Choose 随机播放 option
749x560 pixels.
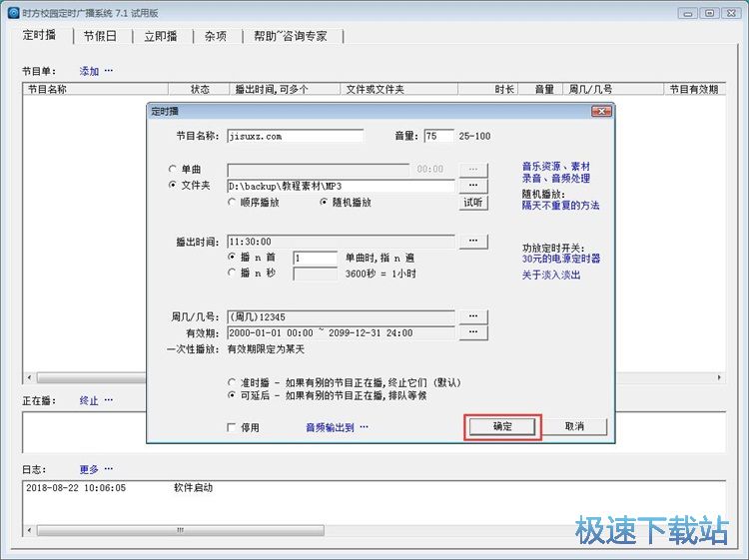(x=324, y=202)
